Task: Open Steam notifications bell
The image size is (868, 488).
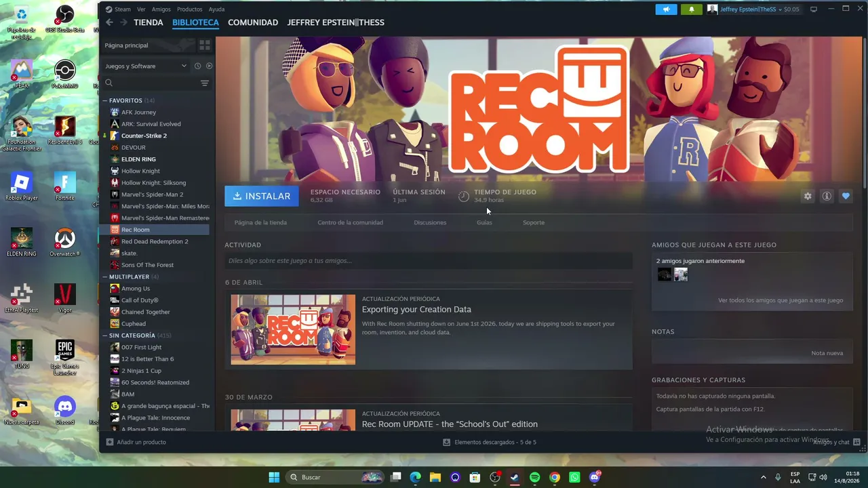Action: pos(692,9)
